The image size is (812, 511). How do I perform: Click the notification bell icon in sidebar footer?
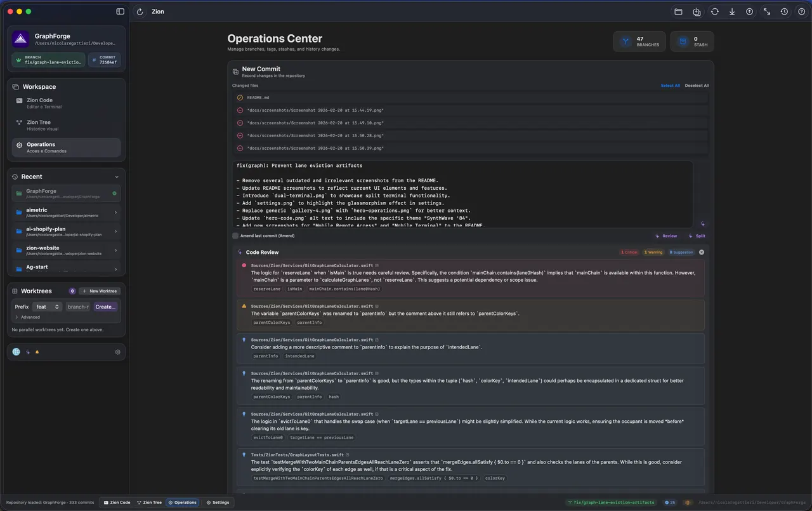[x=37, y=352]
